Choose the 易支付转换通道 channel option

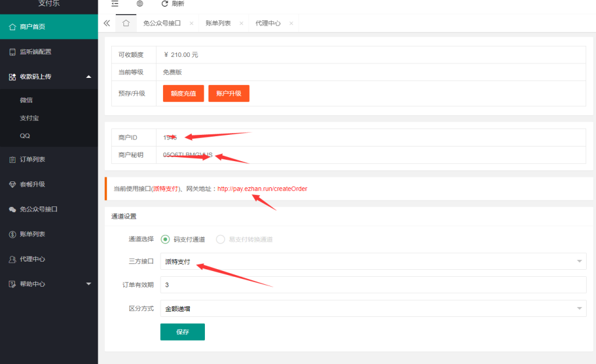(x=220, y=240)
